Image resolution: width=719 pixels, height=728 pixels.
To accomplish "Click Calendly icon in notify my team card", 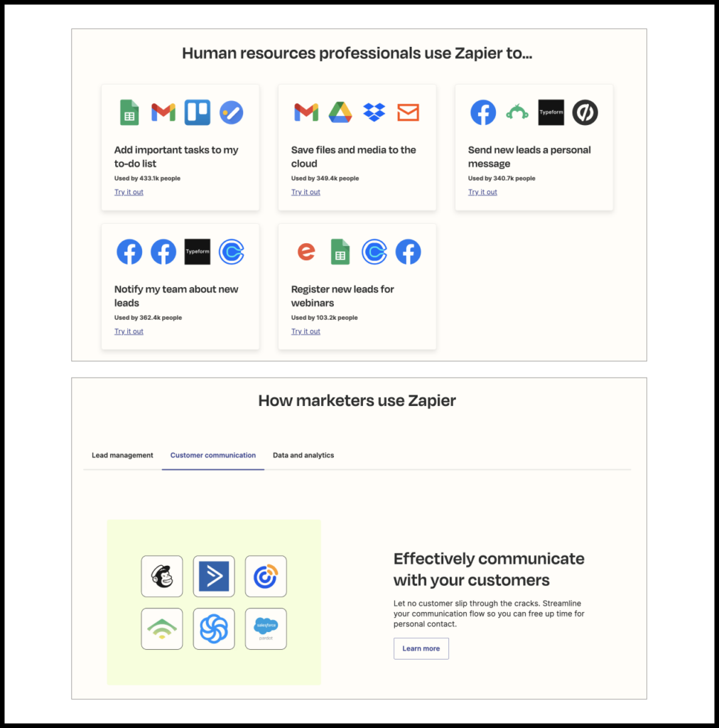I will click(232, 252).
